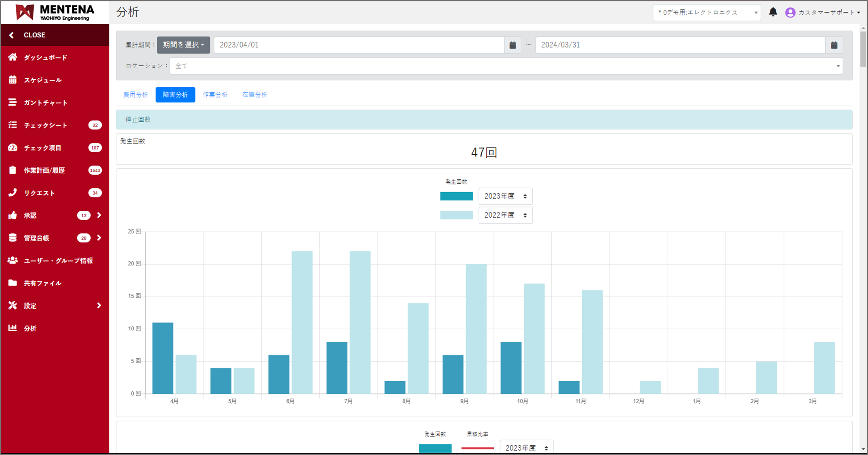Open the end date calendar picker icon

[834, 45]
